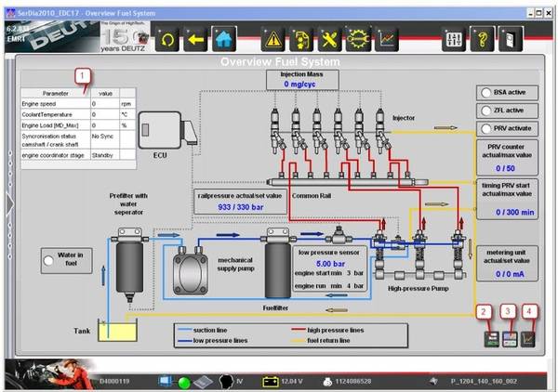
Task: Click the wrench and screwdriver tools icon
Action: (x=329, y=38)
